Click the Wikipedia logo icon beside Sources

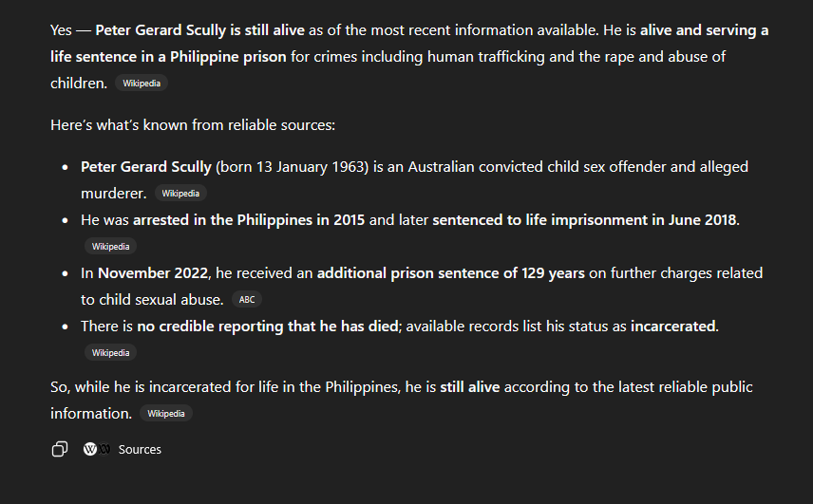(x=90, y=449)
